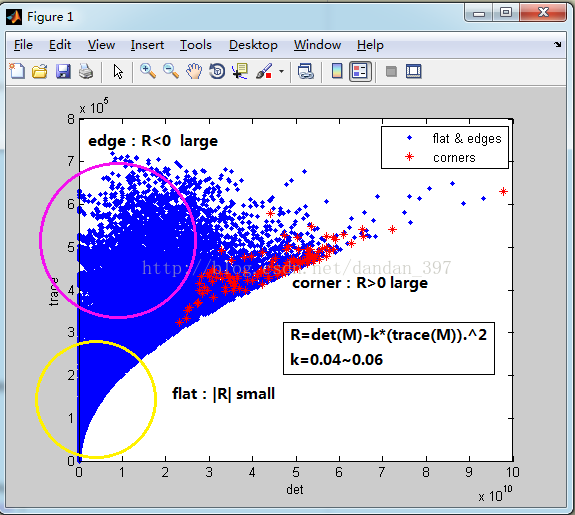575x515 pixels.
Task: Click the blue diamond marker in the legend
Action: [409, 138]
